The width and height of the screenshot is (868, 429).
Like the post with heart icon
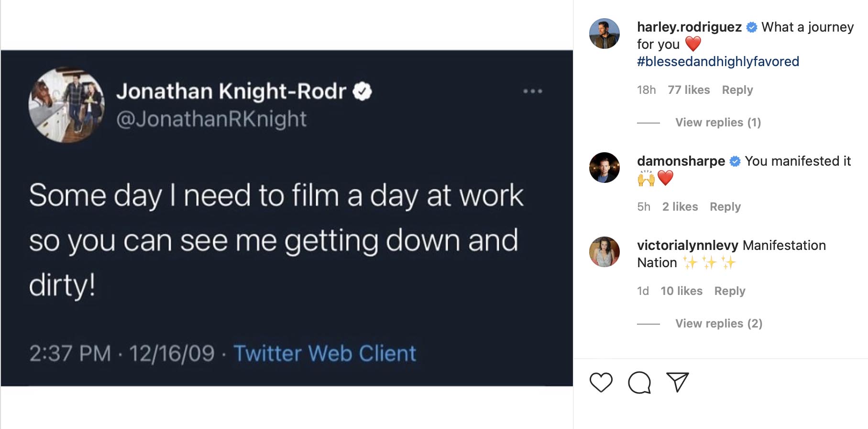tap(601, 383)
